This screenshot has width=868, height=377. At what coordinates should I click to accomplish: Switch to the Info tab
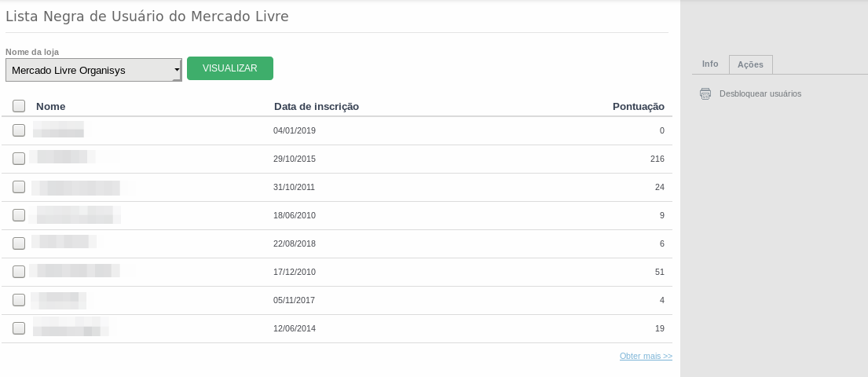pos(710,64)
